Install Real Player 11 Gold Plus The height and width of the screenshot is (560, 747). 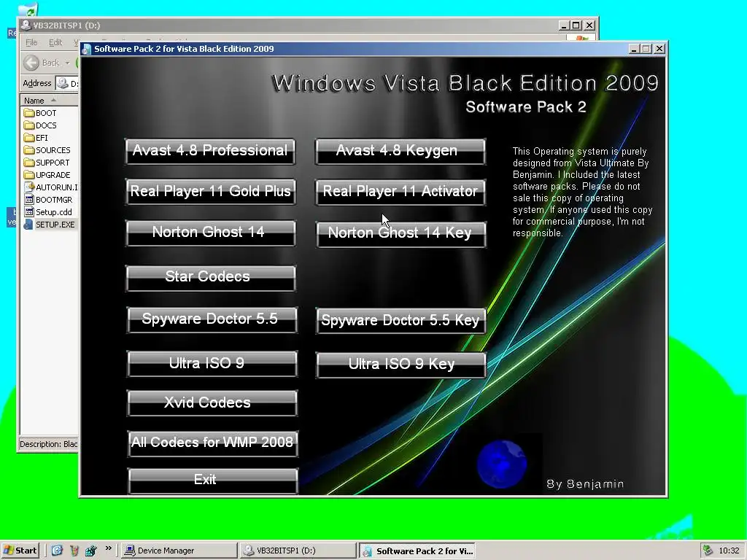tap(211, 192)
